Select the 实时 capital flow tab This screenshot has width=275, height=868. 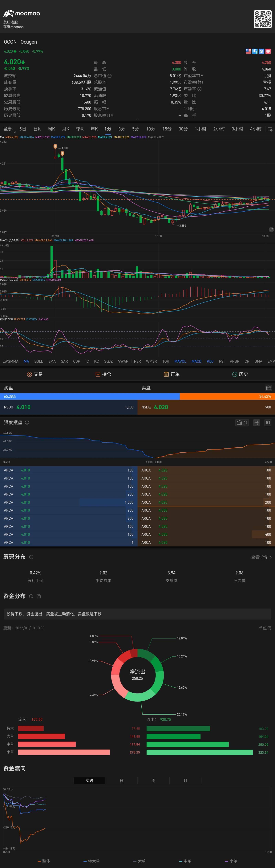tap(90, 780)
